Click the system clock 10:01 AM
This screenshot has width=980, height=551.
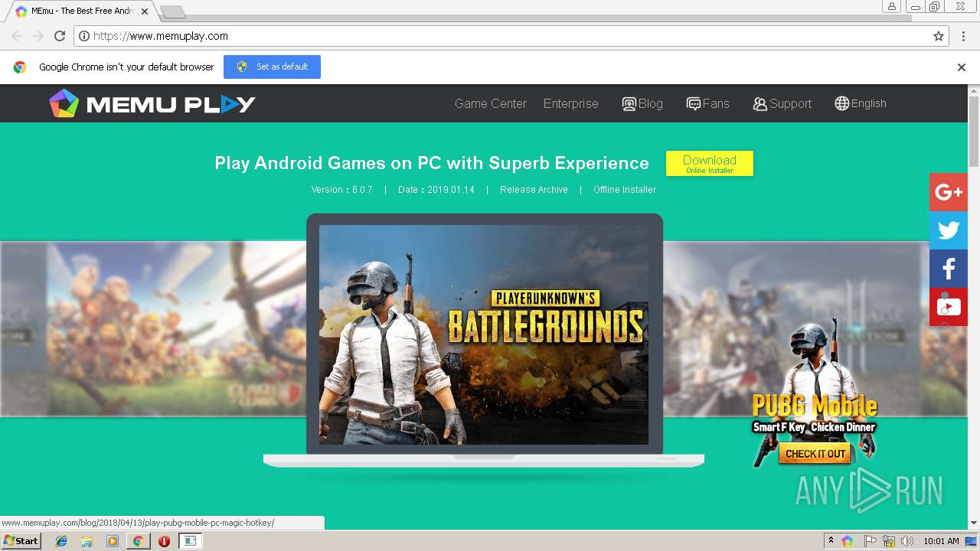click(x=941, y=541)
